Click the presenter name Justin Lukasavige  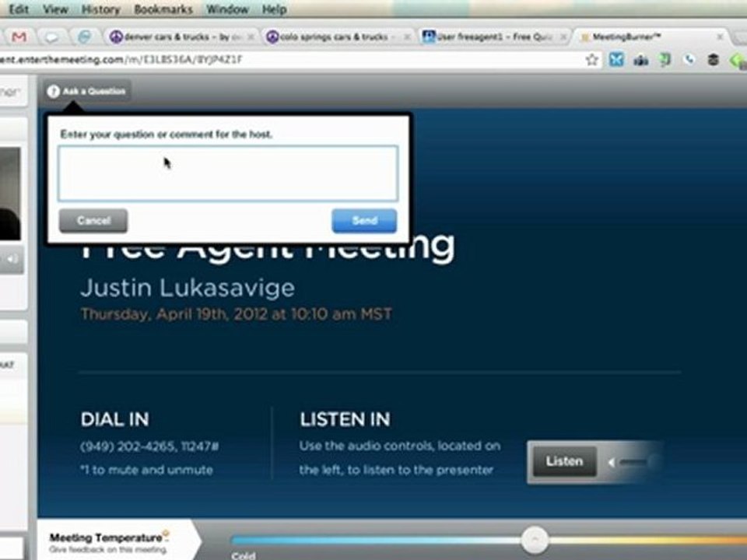pos(188,288)
